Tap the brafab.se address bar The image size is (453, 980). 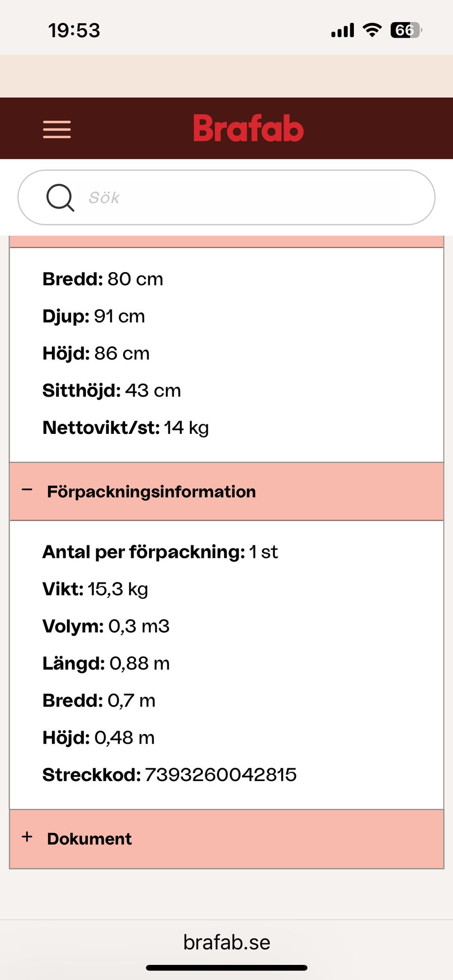point(226,942)
